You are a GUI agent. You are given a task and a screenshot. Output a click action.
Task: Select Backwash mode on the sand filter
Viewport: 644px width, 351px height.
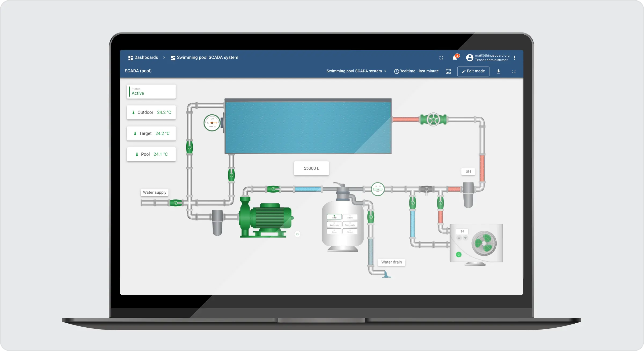[334, 224]
